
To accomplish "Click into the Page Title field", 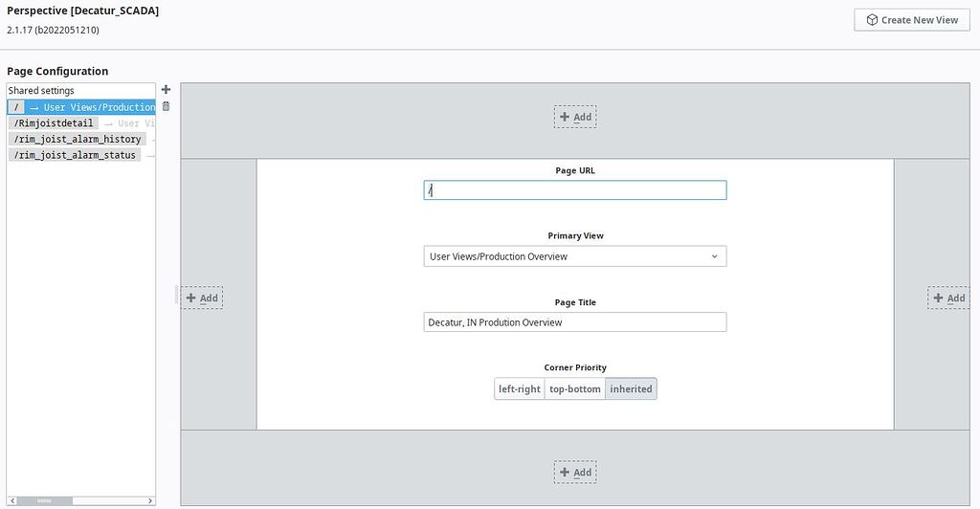I will tap(574, 322).
